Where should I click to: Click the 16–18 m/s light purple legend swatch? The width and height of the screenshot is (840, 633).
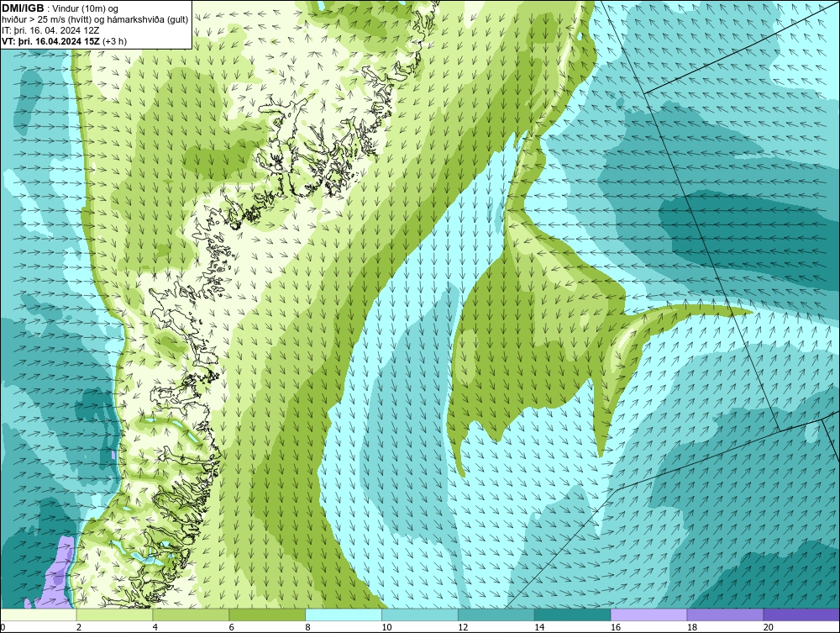click(x=648, y=615)
